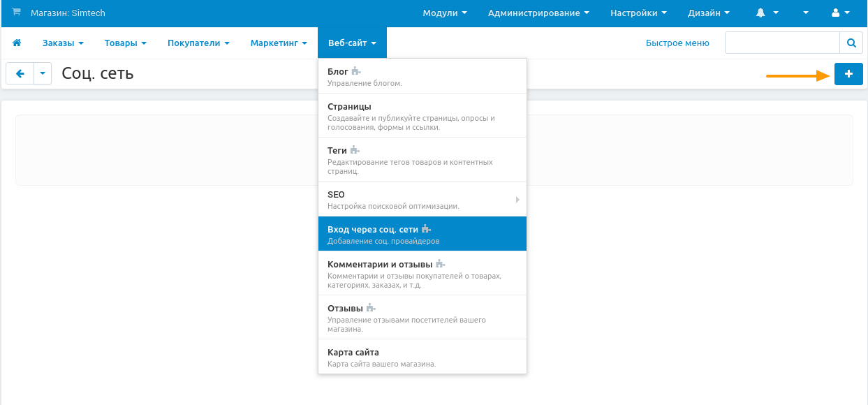Open the notifications bell menu

pyautogui.click(x=767, y=13)
